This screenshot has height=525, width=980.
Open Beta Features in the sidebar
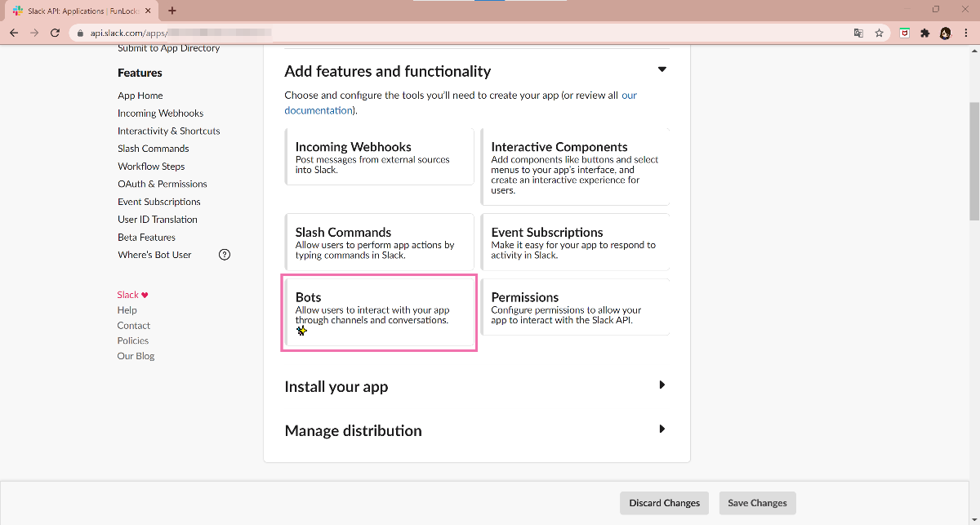[x=146, y=238]
